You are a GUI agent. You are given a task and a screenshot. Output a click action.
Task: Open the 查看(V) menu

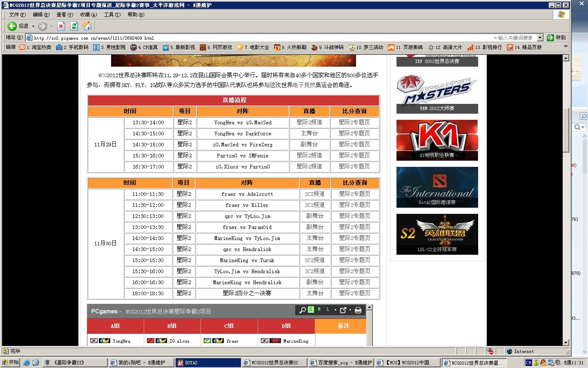click(65, 15)
